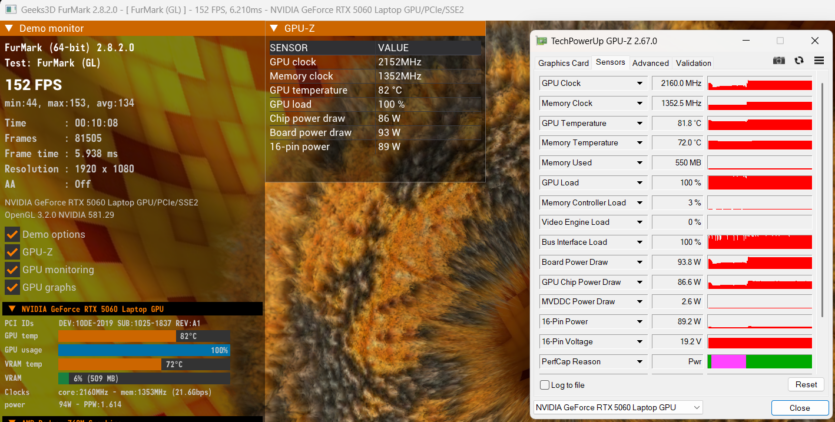The image size is (835, 422).
Task: Click the GPU-Z app icon in title bar
Action: (542, 41)
